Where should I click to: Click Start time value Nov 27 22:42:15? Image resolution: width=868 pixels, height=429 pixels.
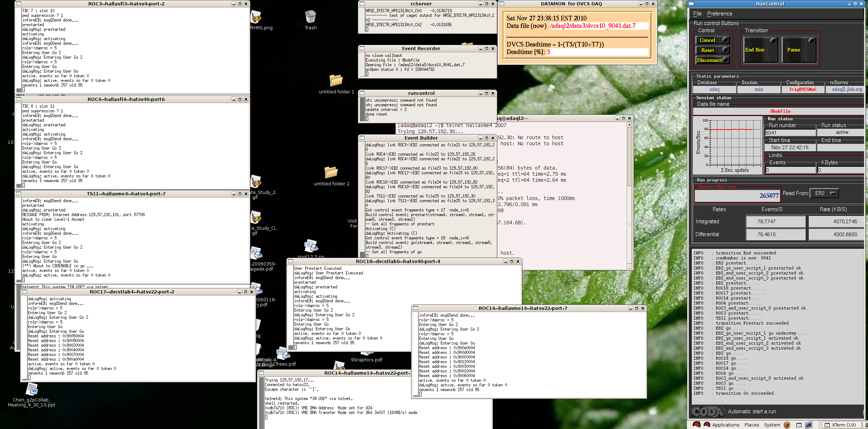(x=790, y=147)
